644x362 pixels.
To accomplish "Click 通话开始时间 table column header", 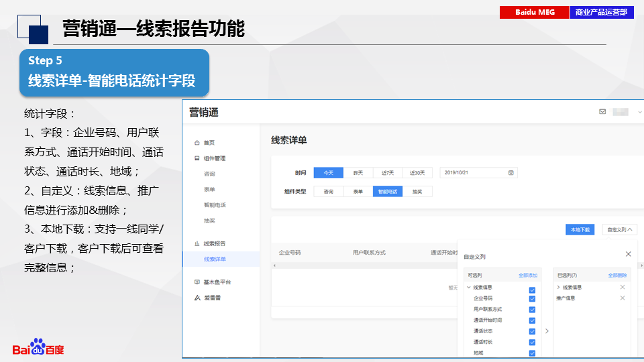I will click(x=444, y=253).
